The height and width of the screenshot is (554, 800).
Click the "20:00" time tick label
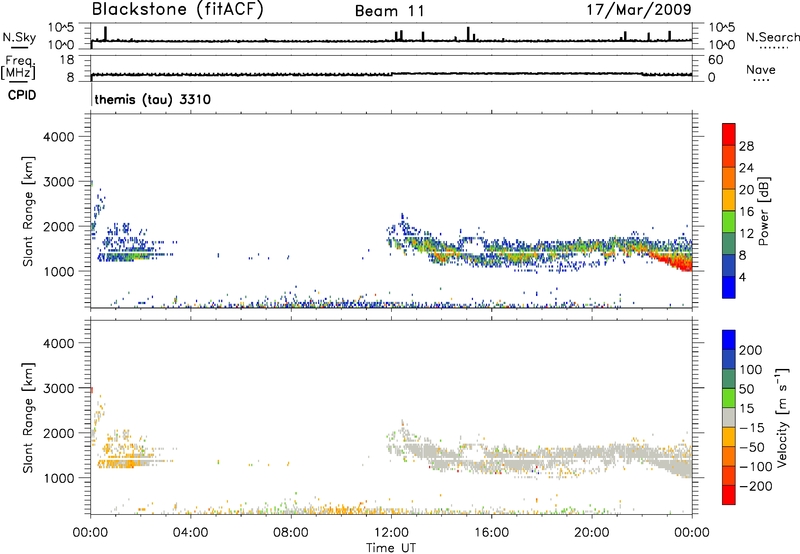[x=591, y=533]
